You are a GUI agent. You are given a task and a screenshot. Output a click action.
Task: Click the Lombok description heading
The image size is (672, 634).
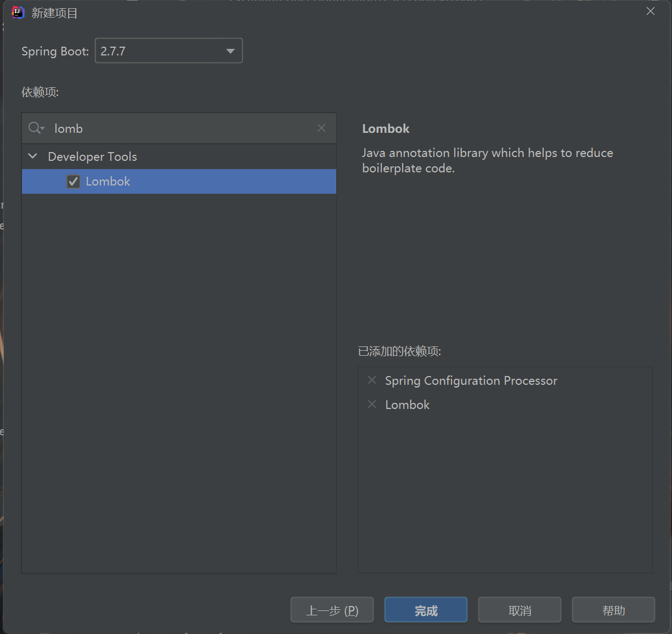pos(386,128)
